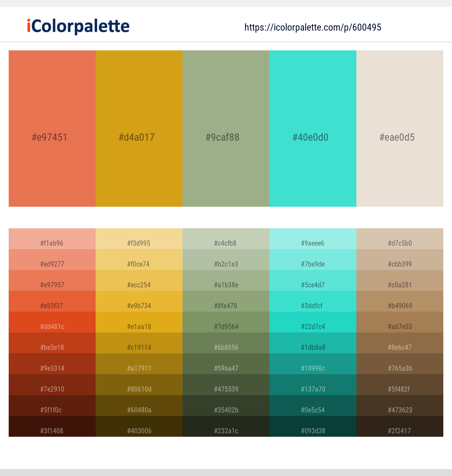Select the #22d7c4 bright teal swatch
Viewport: 452px width, 476px height.
click(x=313, y=327)
